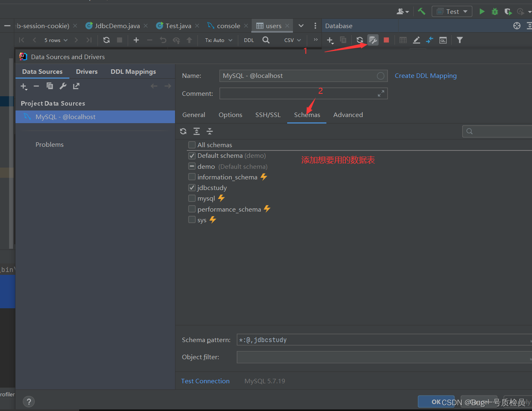
Task: Click the Comment input field
Action: click(304, 93)
